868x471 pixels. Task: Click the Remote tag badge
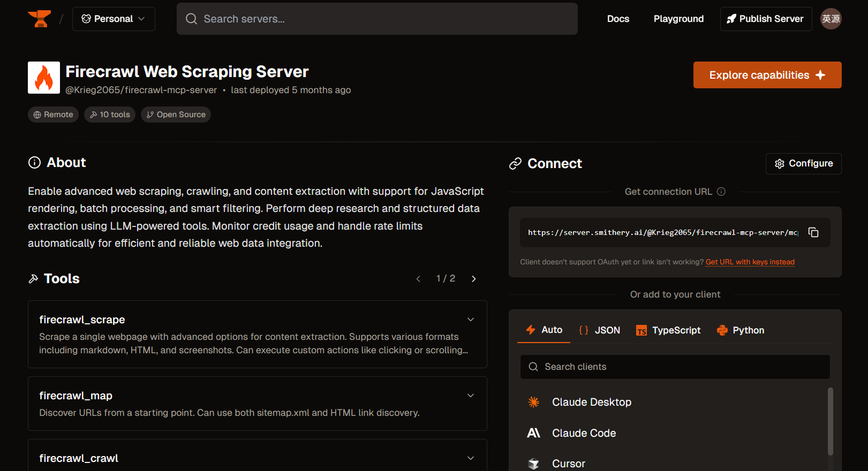coord(53,115)
